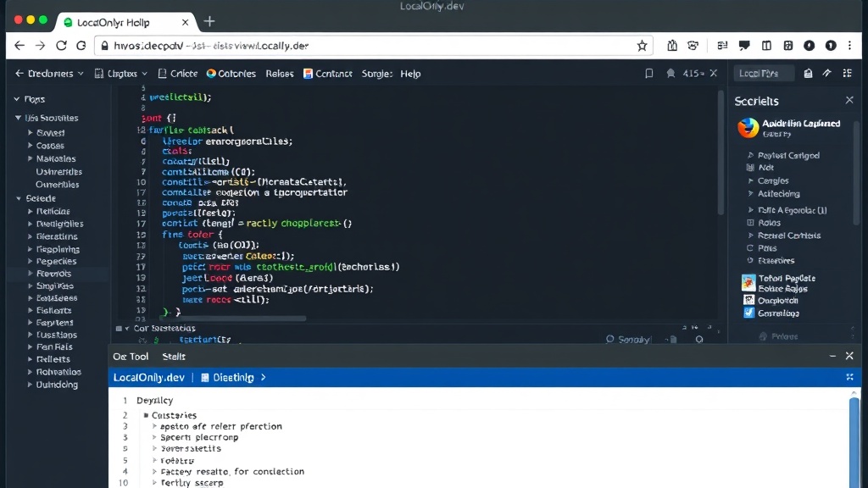
Task: Toggle the blue 'Gerrelinga' checkbox
Action: (749, 313)
